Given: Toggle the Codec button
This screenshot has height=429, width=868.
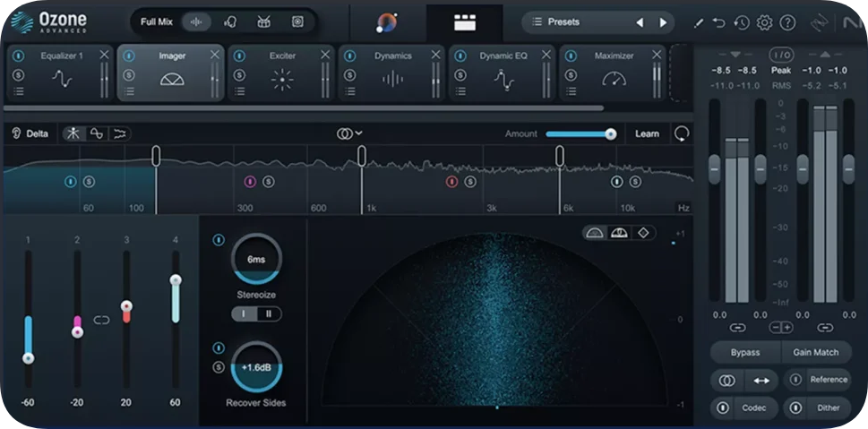Looking at the screenshot, I should (x=744, y=408).
